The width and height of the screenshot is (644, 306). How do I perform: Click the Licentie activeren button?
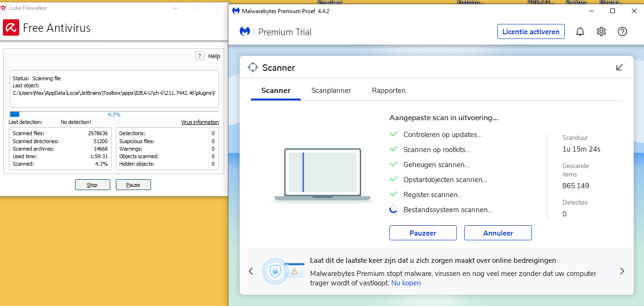pos(530,32)
